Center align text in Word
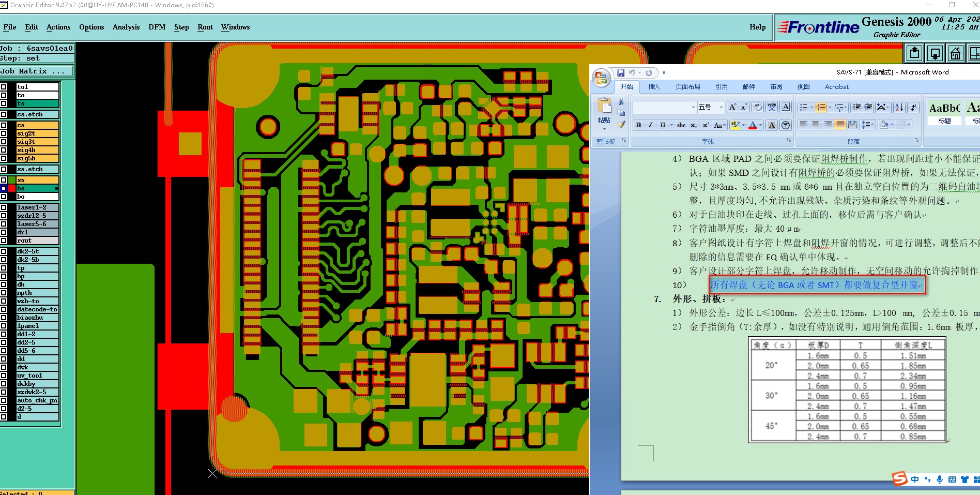 tap(816, 125)
